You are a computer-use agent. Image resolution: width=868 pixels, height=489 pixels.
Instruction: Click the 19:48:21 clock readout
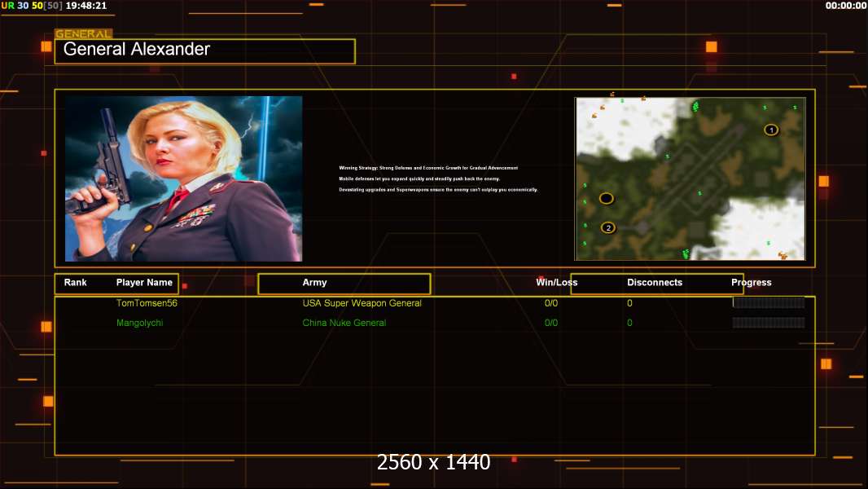point(85,6)
